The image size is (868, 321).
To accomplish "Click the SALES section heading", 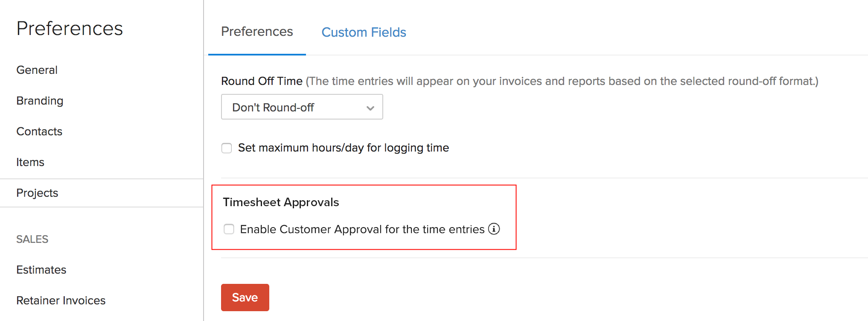I will (32, 239).
